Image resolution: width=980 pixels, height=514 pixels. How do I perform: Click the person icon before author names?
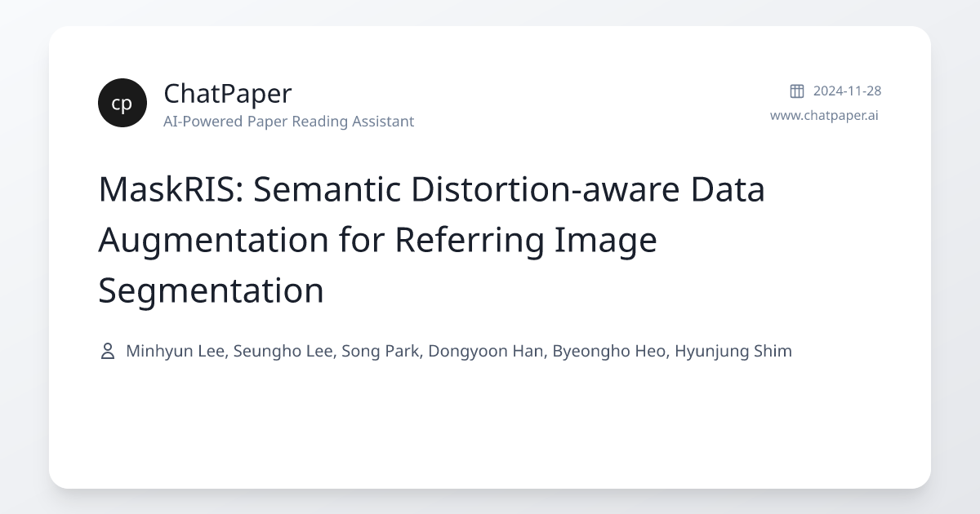107,352
